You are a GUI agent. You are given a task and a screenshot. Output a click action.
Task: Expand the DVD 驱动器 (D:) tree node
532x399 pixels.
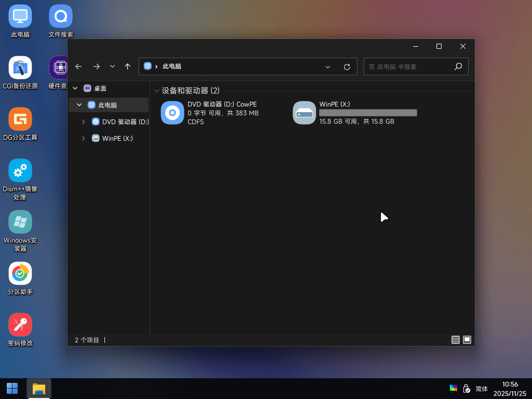click(83, 122)
